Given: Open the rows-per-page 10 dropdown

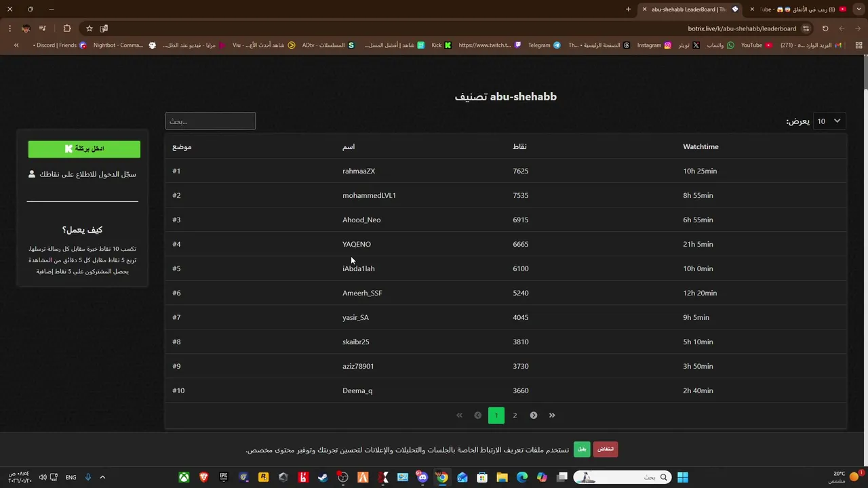Looking at the screenshot, I should coord(829,121).
